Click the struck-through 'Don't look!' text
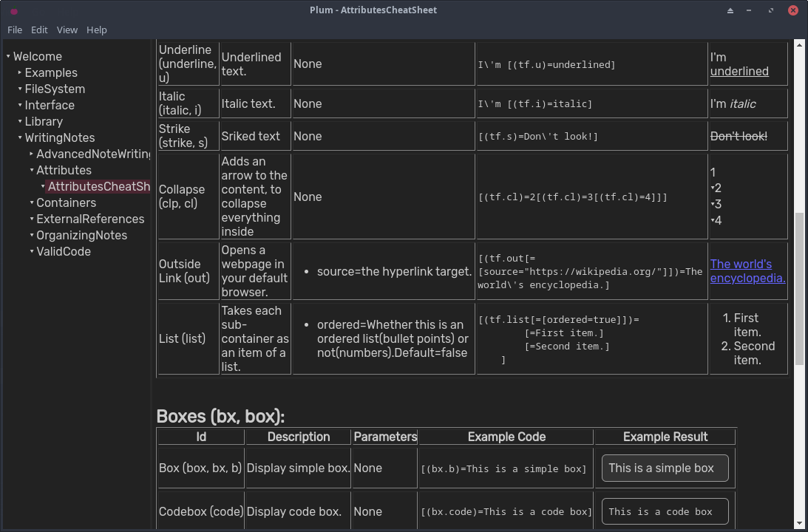This screenshot has width=808, height=532. pos(739,136)
